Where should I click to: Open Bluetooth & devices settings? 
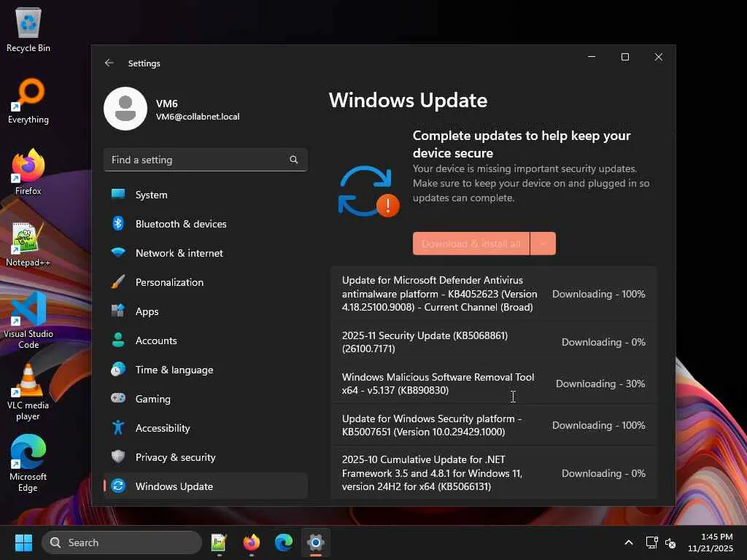tap(205, 223)
